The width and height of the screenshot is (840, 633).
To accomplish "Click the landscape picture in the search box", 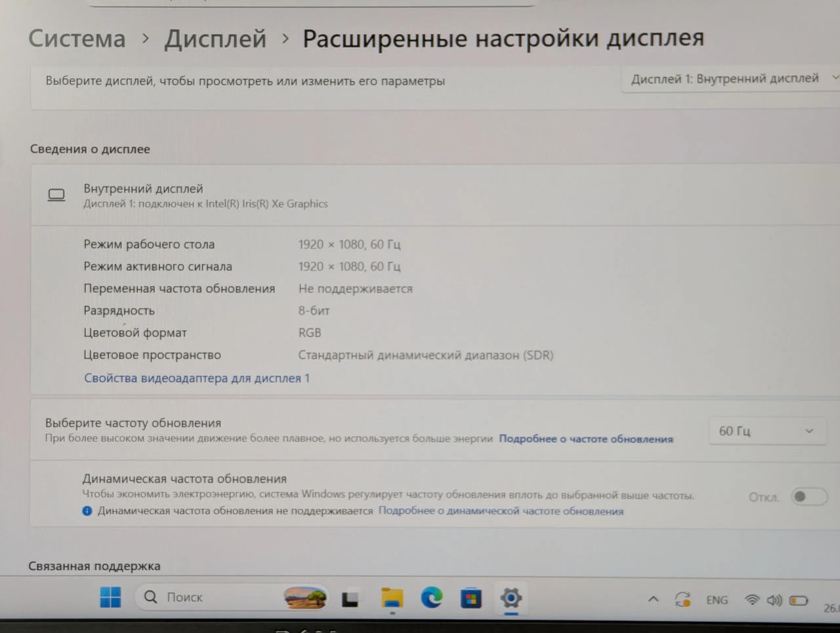I will [305, 597].
